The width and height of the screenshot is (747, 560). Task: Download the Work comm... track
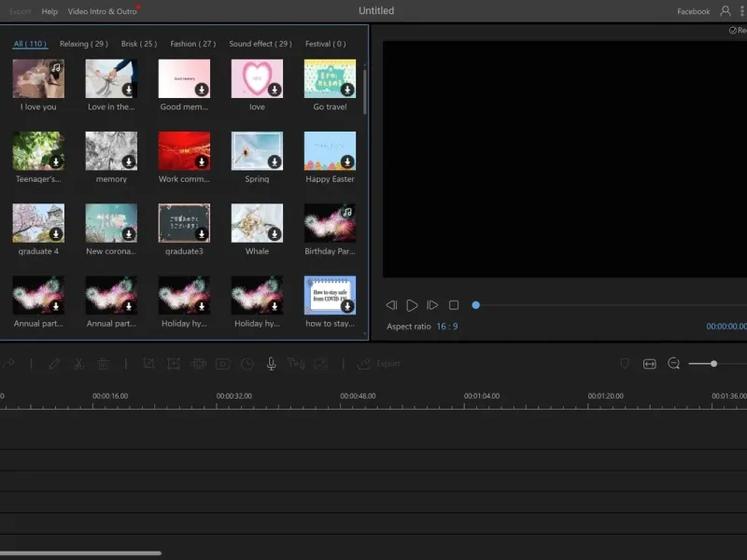click(202, 161)
